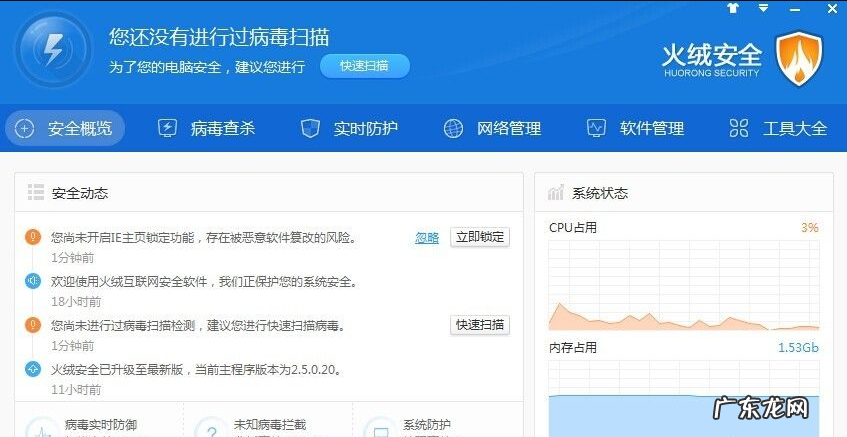Click the 安全动态 list icon

coord(36,192)
